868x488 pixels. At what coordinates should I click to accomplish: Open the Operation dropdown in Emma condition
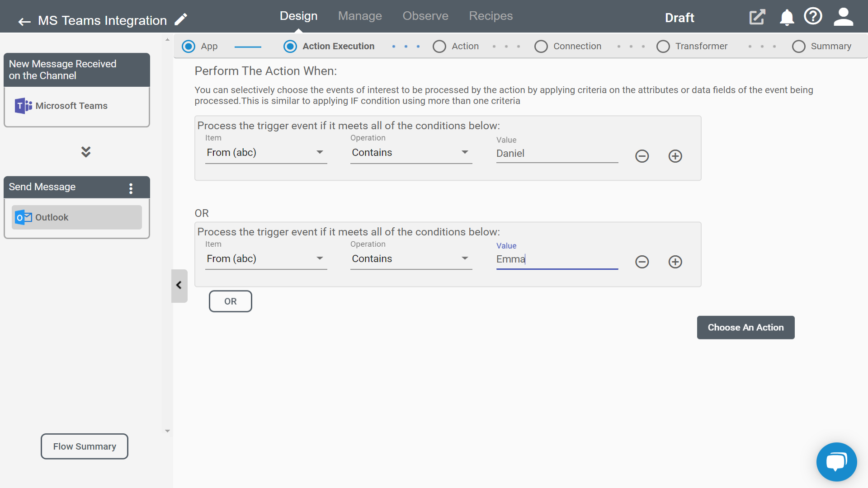point(411,259)
